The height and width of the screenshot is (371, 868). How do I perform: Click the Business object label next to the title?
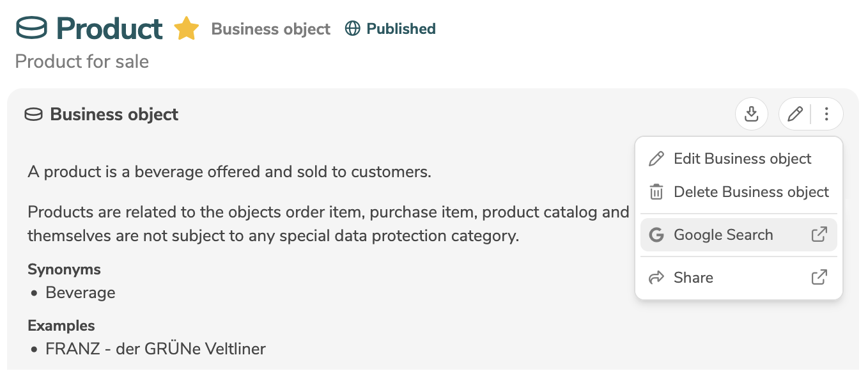[270, 28]
